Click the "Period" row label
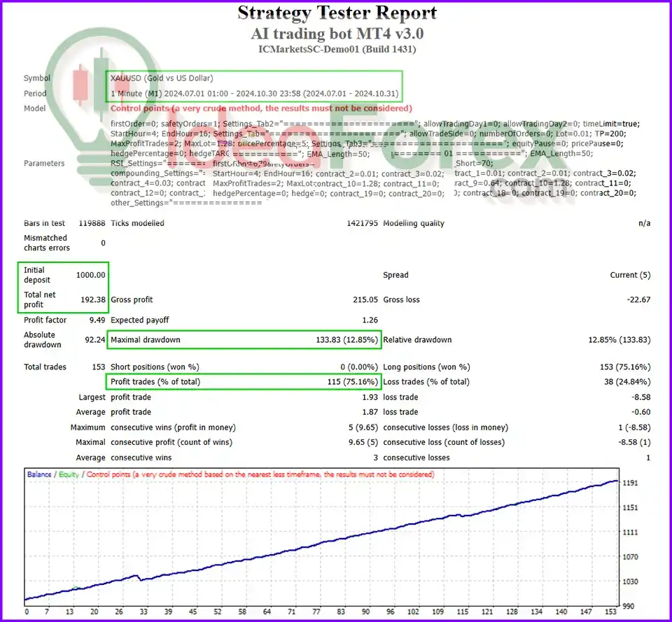 (35, 93)
